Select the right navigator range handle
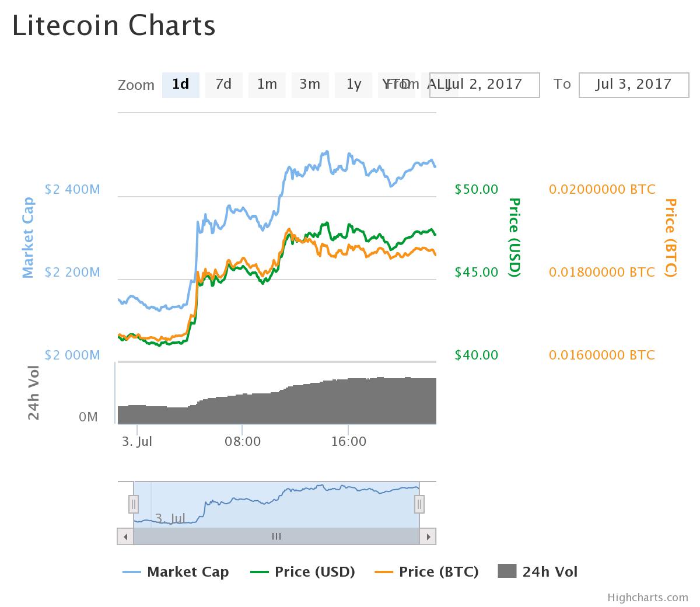This screenshot has height=607, width=700. tap(419, 503)
